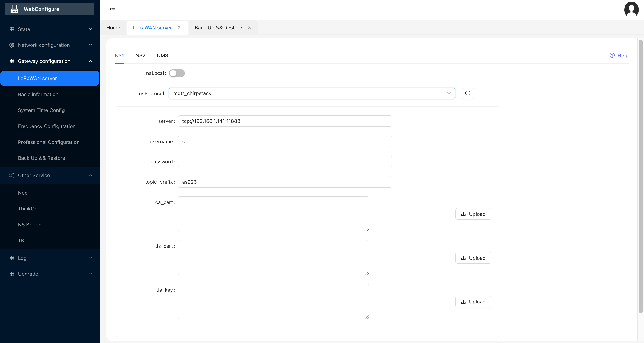The width and height of the screenshot is (644, 343).
Task: Click the refresh icon beside nsProtocol
Action: click(x=468, y=93)
